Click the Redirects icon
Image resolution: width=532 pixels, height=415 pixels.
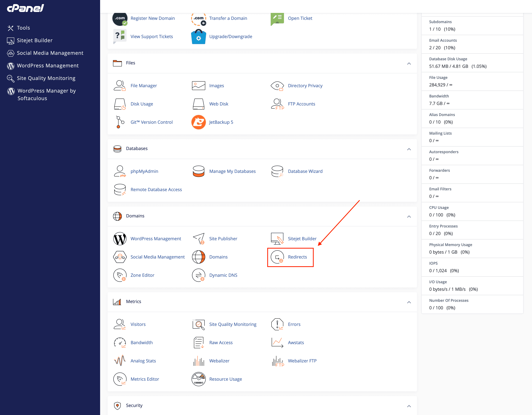[x=277, y=257]
